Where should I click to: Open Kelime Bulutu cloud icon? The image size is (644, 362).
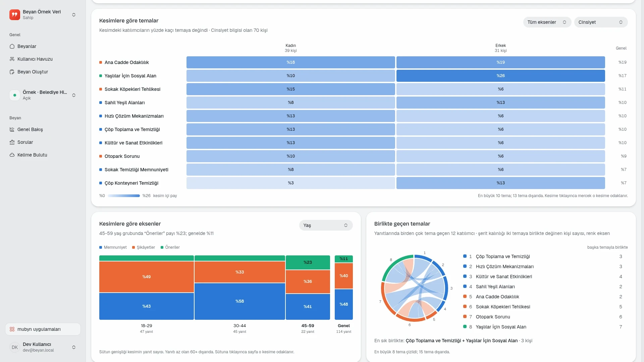[x=12, y=155]
